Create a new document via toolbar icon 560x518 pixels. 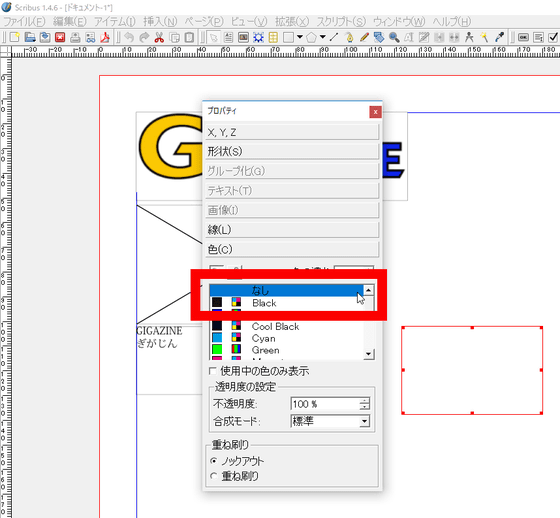click(15, 37)
